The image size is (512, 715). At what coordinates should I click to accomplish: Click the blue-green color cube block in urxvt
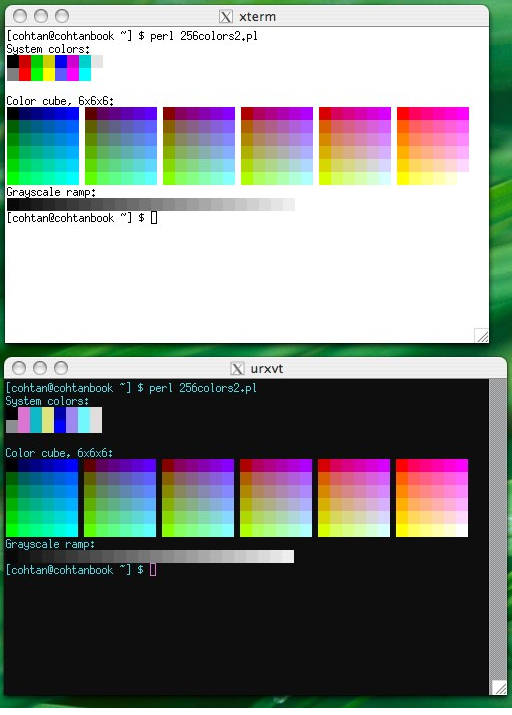tap(42, 498)
